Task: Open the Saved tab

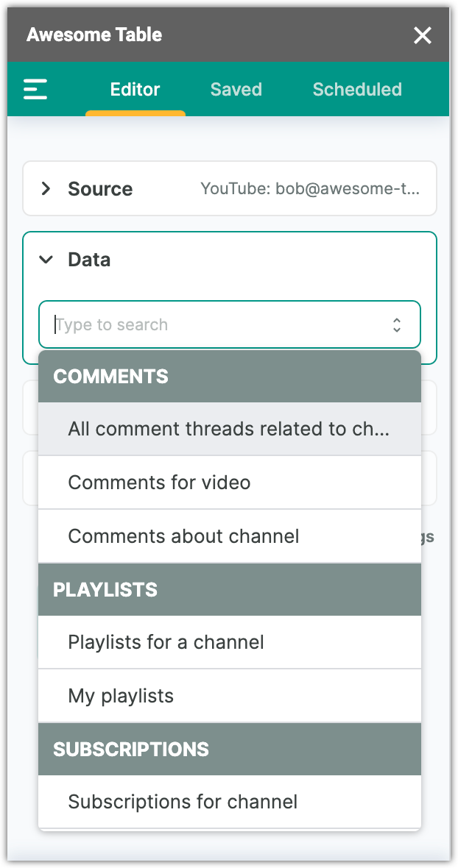Action: [236, 90]
